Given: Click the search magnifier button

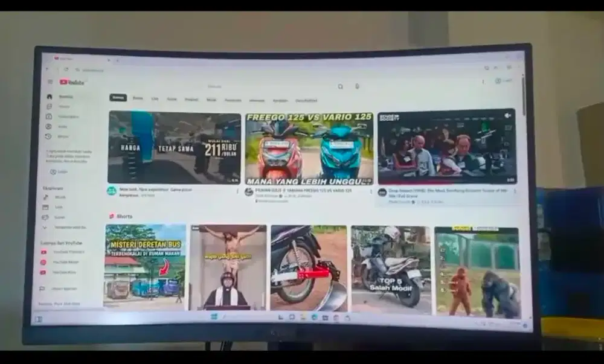Looking at the screenshot, I should 341,87.
